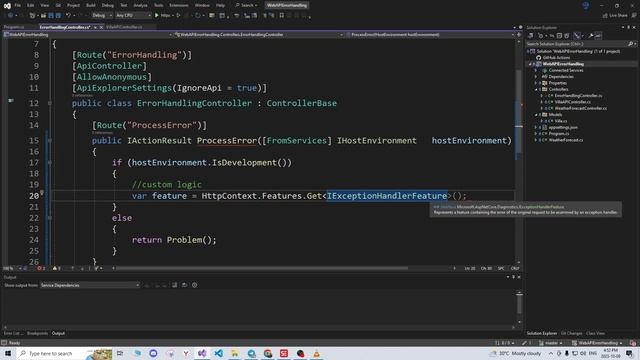Click the weather Mostly cloudy widget in taskbar

pos(516,353)
